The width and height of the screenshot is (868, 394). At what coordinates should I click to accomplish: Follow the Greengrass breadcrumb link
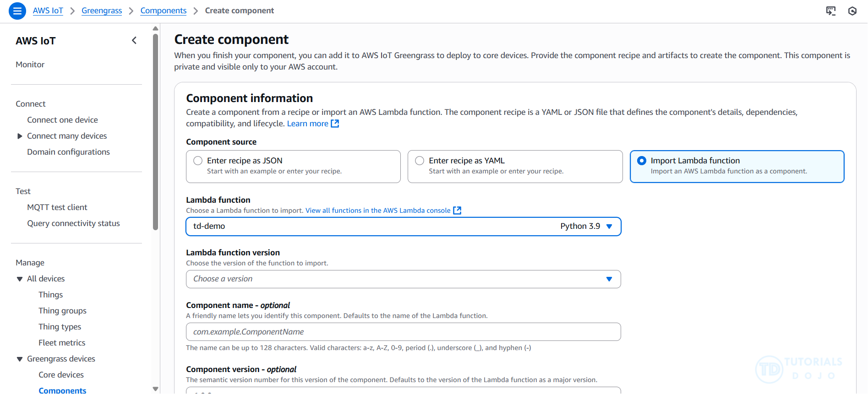coord(101,10)
